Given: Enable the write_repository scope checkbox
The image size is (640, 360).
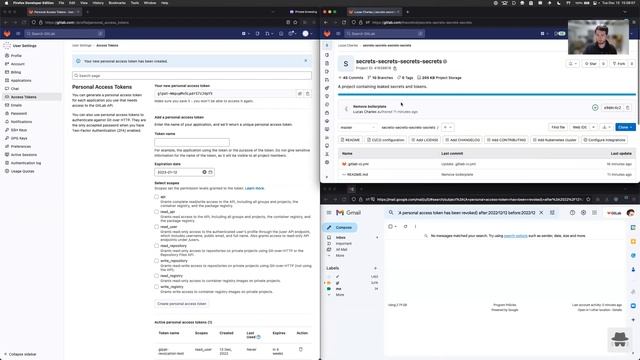Looking at the screenshot, I should pyautogui.click(x=156, y=261).
